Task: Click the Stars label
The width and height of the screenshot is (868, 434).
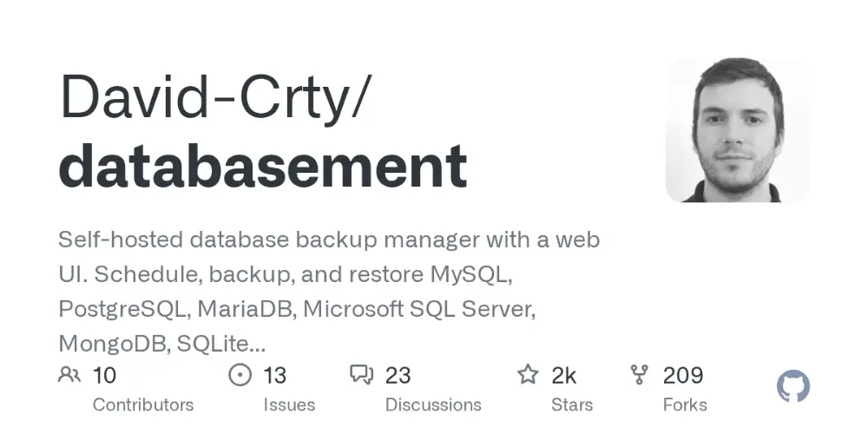Action: (x=572, y=404)
